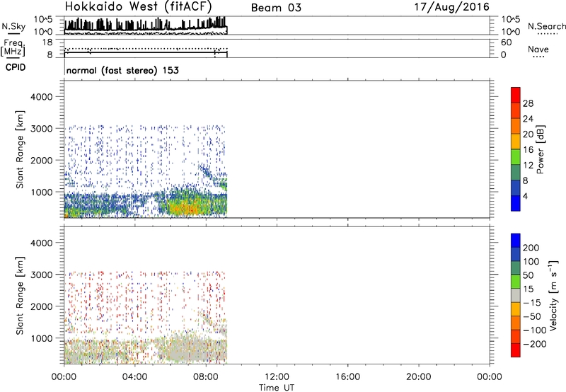Click the '16:00' time tick label
The image size is (566, 392).
pyautogui.click(x=347, y=377)
